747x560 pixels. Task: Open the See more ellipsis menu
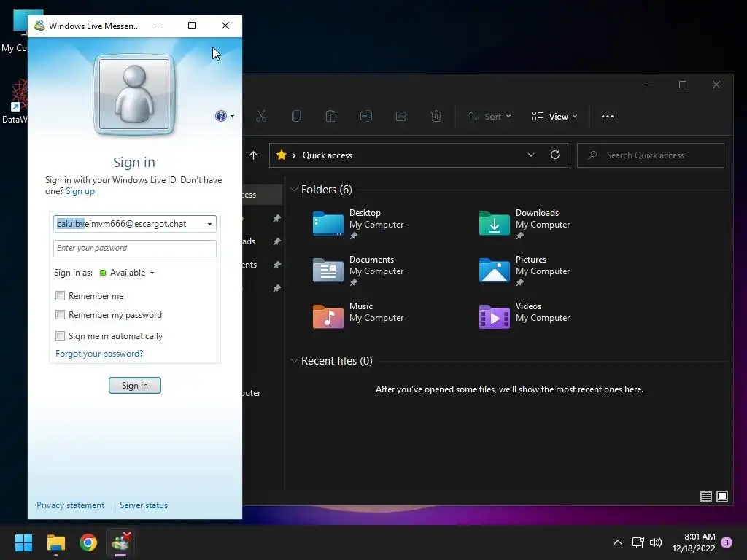point(608,116)
